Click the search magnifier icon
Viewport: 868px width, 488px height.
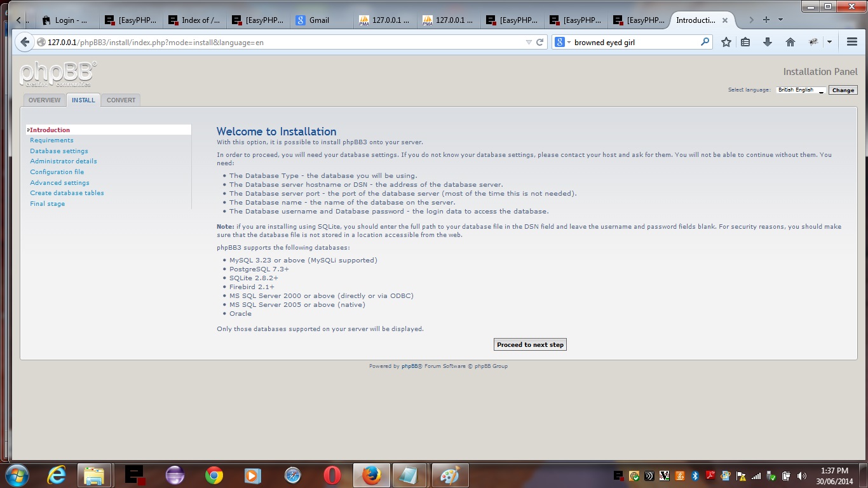coord(705,42)
